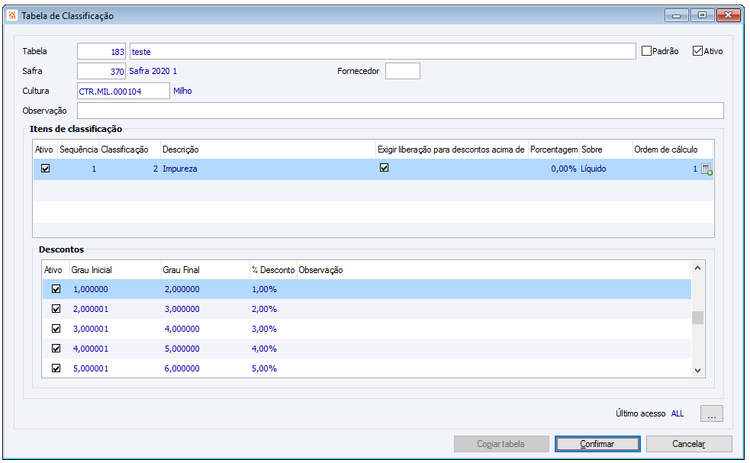Uncheck Ativo for discount row 5,000001

coord(56,368)
